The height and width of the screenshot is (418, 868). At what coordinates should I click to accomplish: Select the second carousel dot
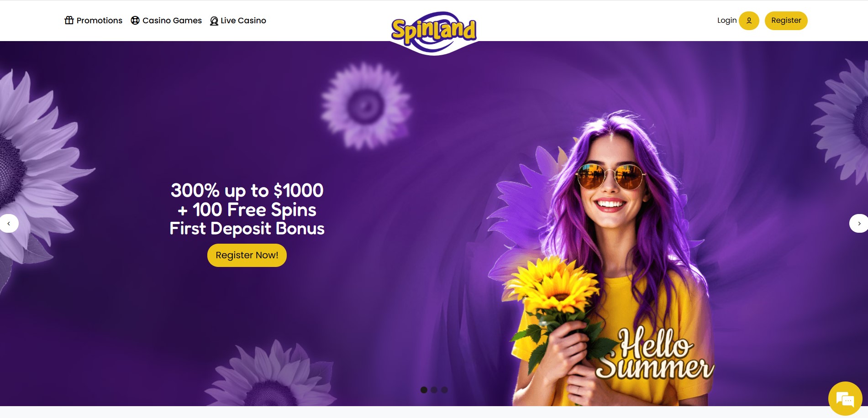[434, 390]
